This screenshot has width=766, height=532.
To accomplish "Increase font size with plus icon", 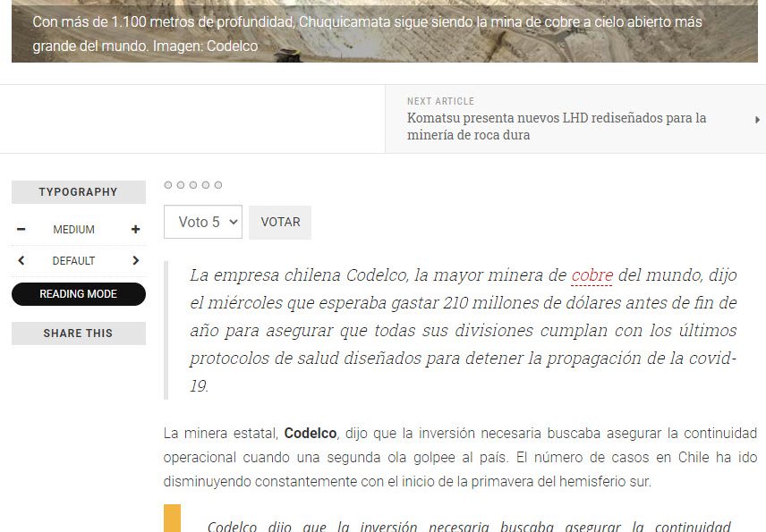I will point(135,230).
